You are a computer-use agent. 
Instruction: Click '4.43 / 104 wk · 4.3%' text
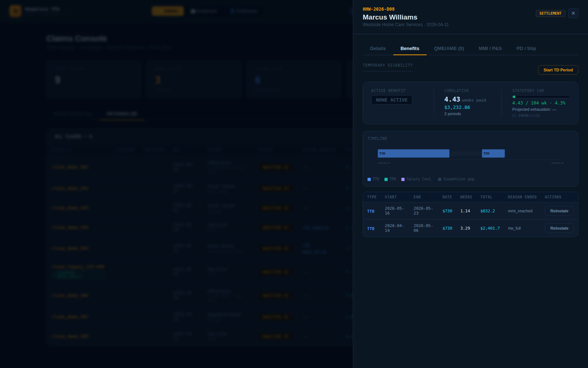tap(539, 103)
